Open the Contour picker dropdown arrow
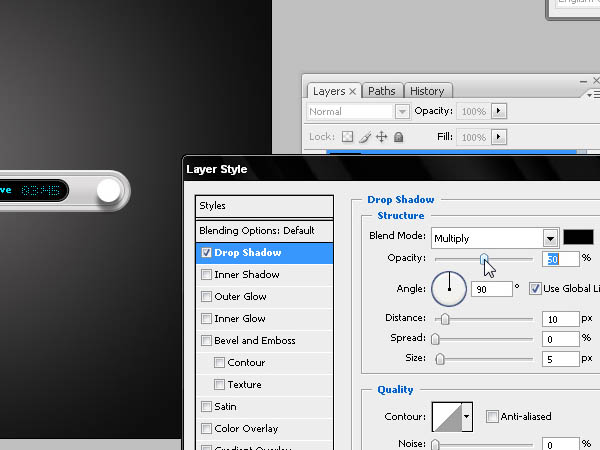 (x=467, y=417)
